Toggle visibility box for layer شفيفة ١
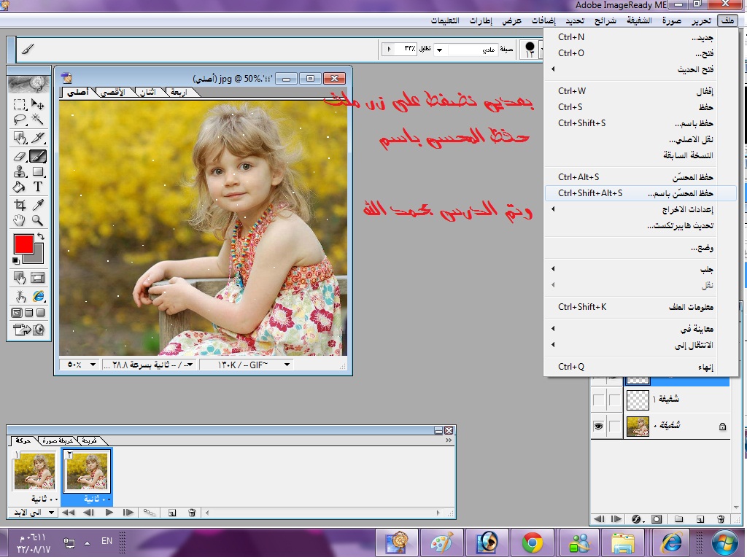 pos(599,400)
